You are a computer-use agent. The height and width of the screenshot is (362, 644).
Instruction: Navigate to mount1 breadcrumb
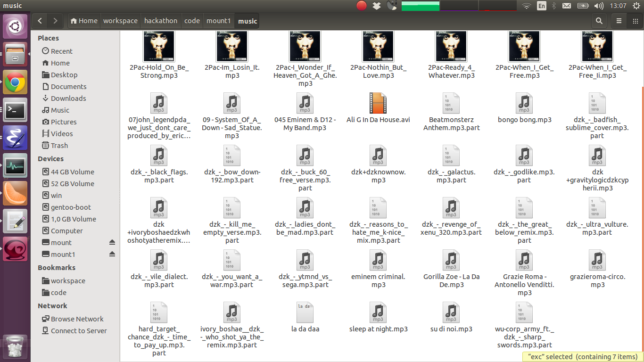(219, 21)
